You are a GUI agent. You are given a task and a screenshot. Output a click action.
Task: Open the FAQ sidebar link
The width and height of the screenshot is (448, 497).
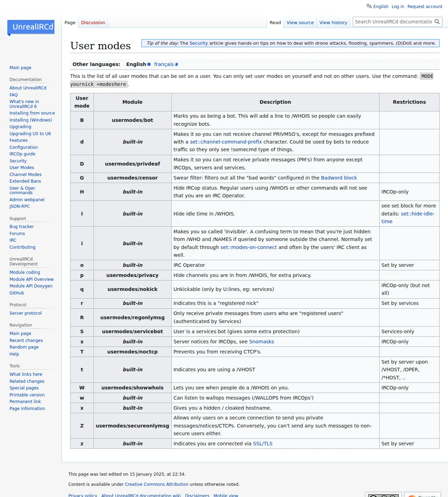coord(13,95)
